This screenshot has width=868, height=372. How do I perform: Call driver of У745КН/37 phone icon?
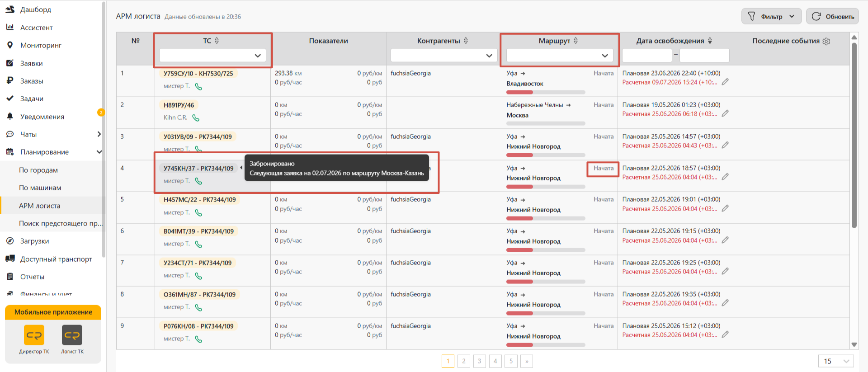198,181
